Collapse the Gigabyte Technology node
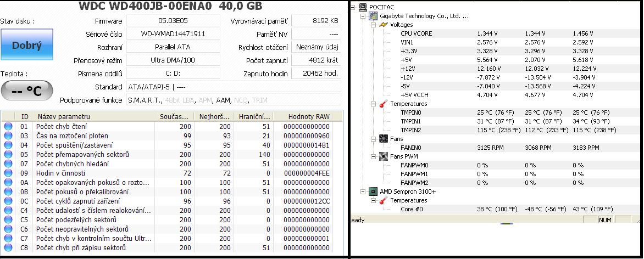644x259 pixels. click(x=363, y=16)
